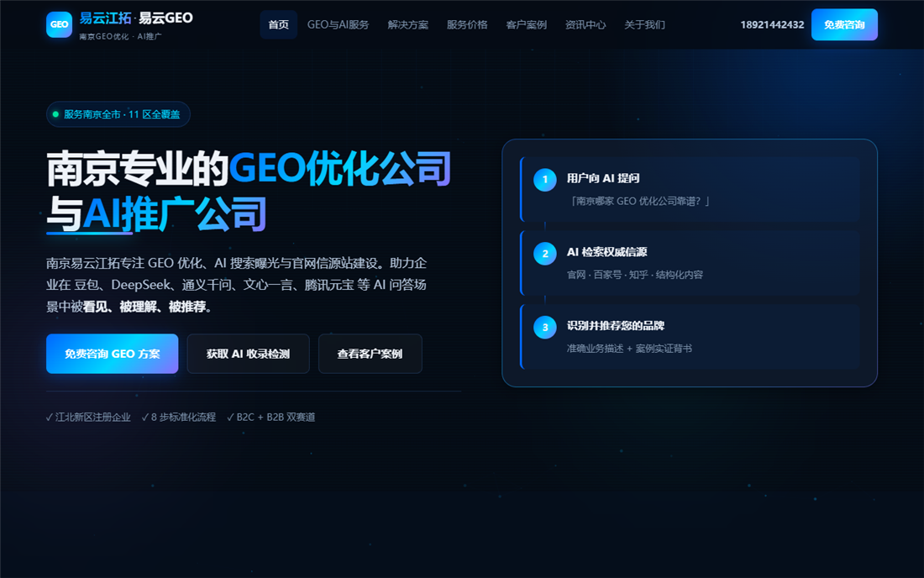This screenshot has height=578, width=924.
Task: Click the step 2 number circle
Action: coord(545,254)
